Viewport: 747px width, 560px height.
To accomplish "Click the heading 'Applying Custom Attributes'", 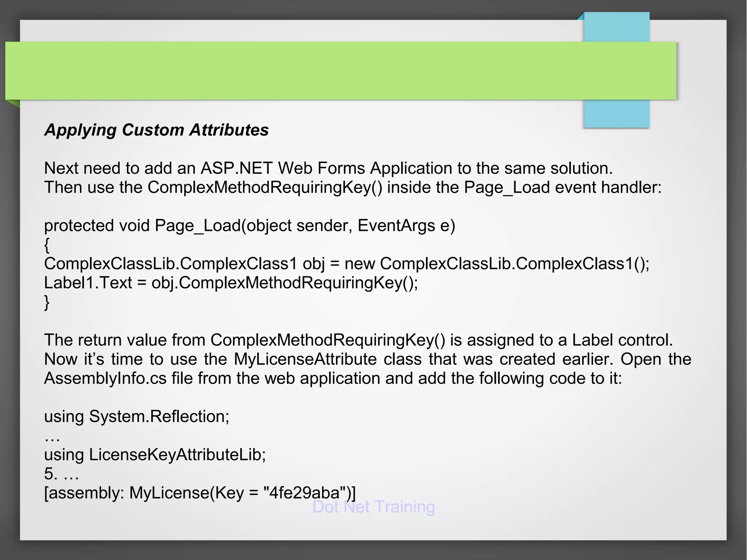I will (156, 130).
